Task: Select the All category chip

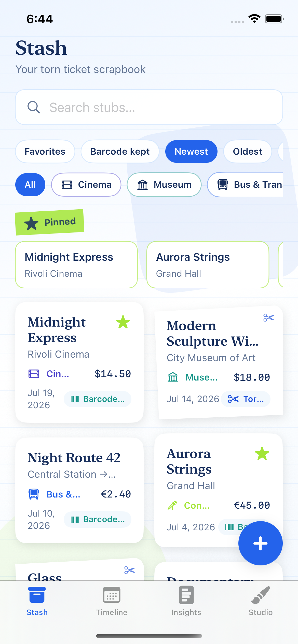Action: point(30,185)
